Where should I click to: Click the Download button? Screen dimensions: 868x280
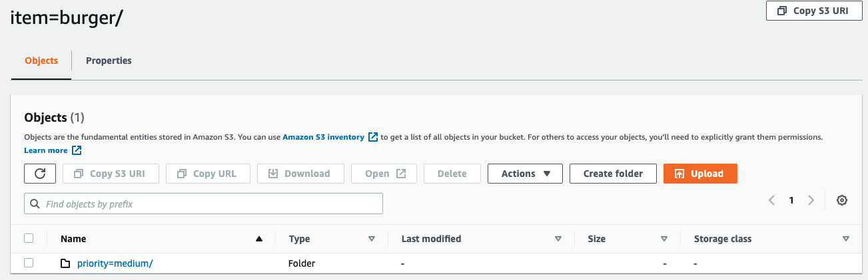[x=300, y=174]
